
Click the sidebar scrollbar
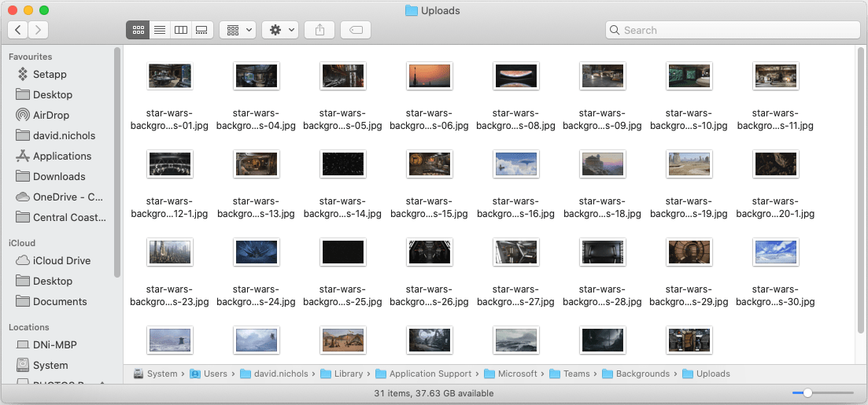[x=116, y=163]
